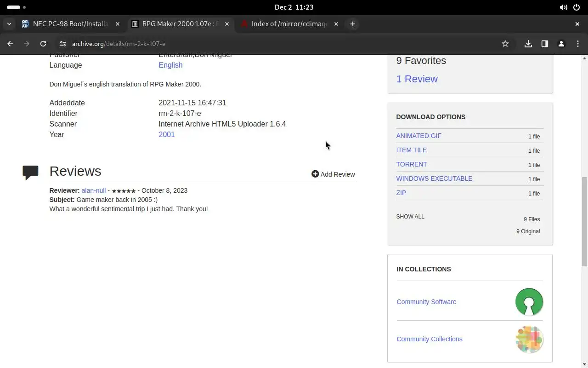Bookmark this page with the star icon
Image resolution: width=588 pixels, height=368 pixels.
tap(505, 44)
